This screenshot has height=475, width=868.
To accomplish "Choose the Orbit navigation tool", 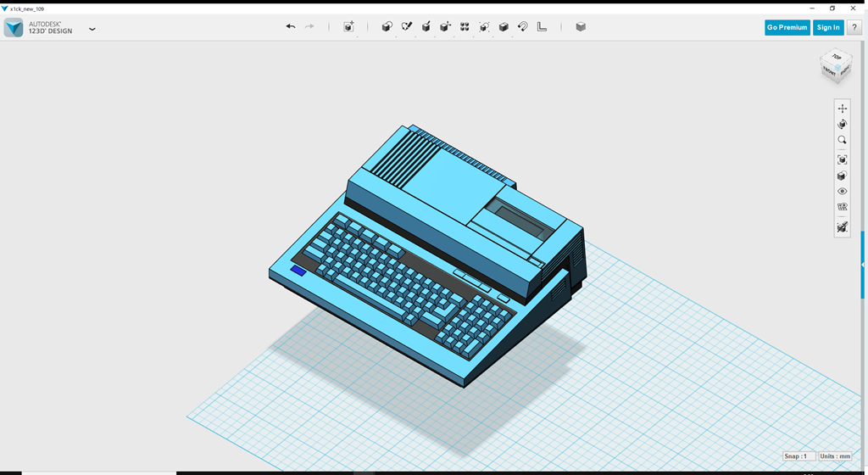I will [842, 124].
